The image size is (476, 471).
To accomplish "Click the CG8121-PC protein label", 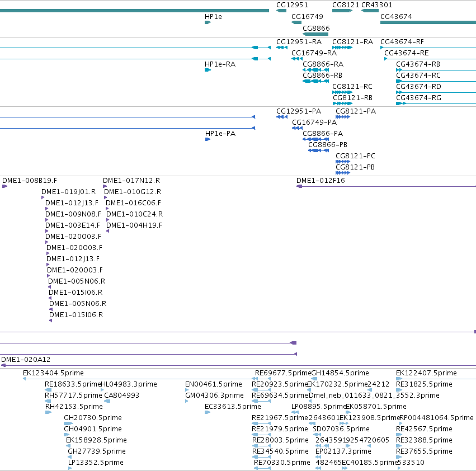I will pyautogui.click(x=355, y=156).
